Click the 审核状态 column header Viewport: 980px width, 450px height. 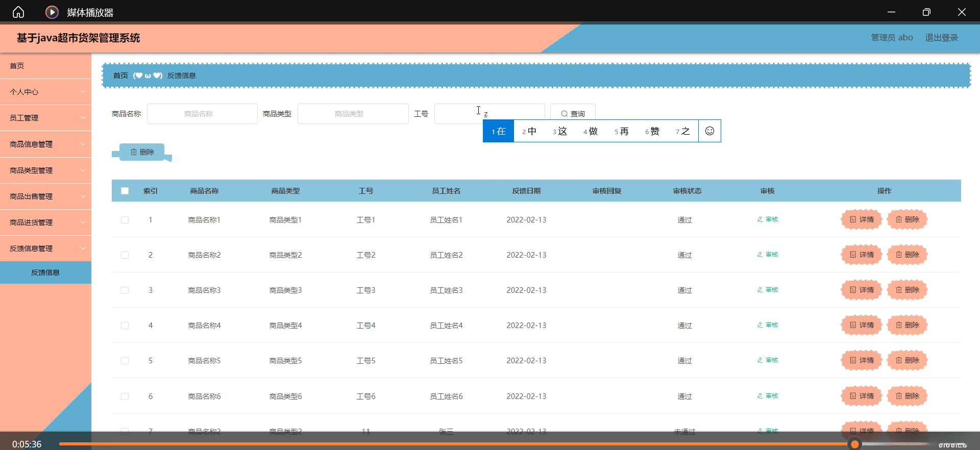tap(687, 191)
